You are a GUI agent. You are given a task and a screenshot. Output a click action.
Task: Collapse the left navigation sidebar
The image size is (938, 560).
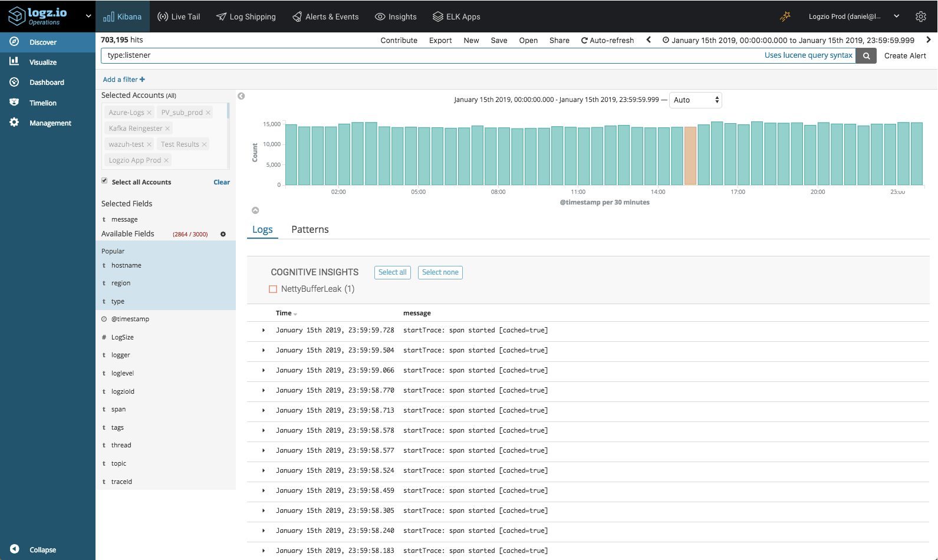(x=33, y=549)
